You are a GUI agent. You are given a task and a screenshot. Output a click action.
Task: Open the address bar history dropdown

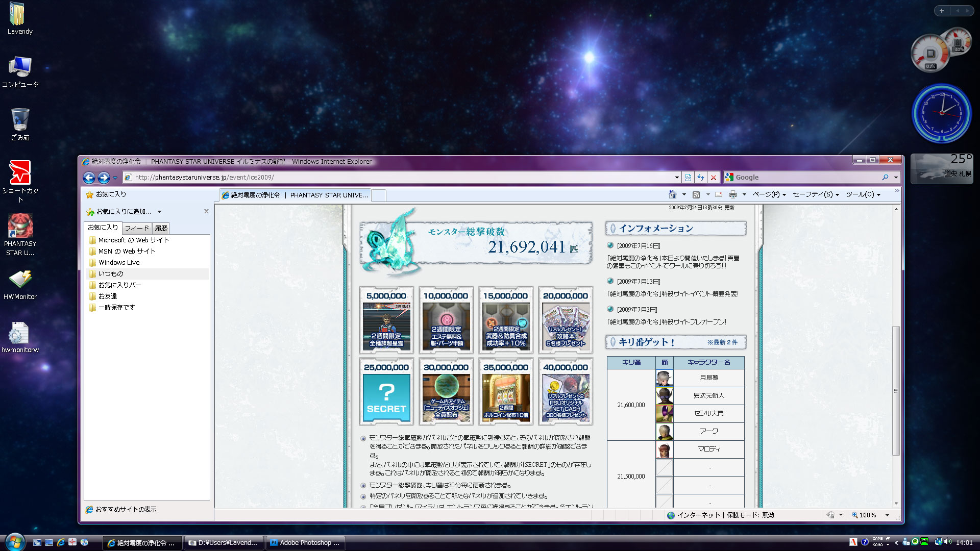[677, 178]
